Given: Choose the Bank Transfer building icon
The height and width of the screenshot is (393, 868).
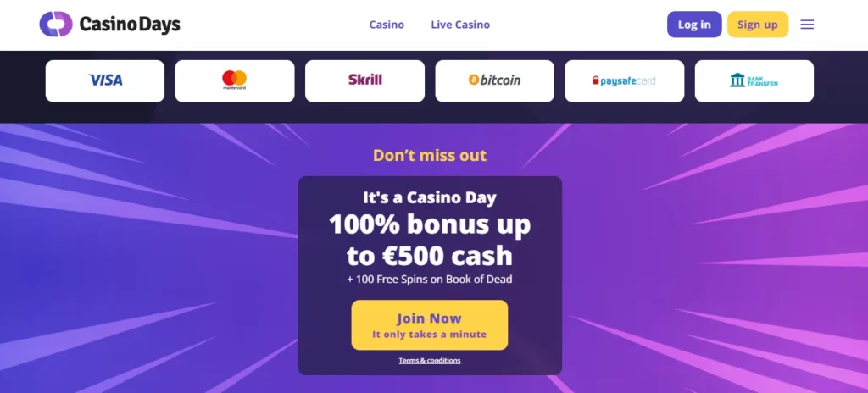Looking at the screenshot, I should pyautogui.click(x=737, y=80).
